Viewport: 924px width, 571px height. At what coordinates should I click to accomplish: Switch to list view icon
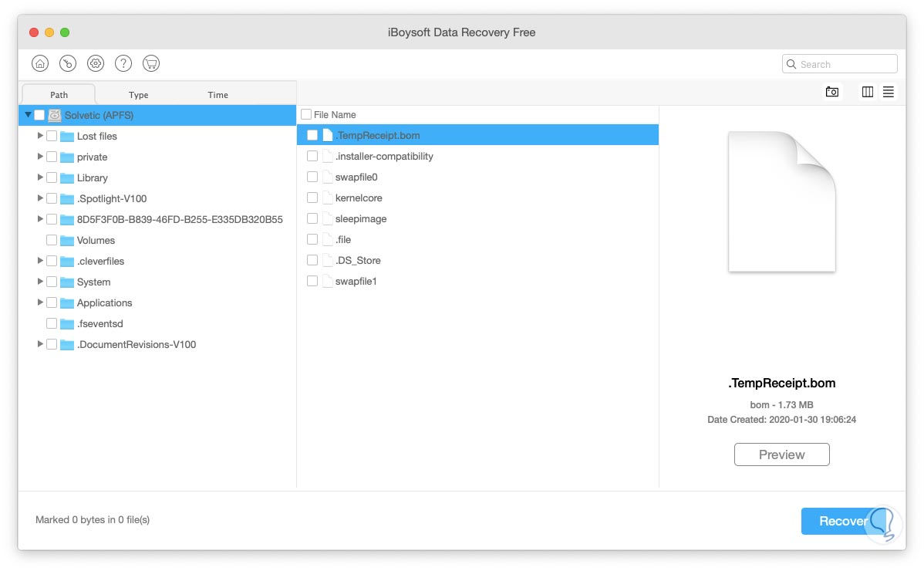pyautogui.click(x=888, y=92)
